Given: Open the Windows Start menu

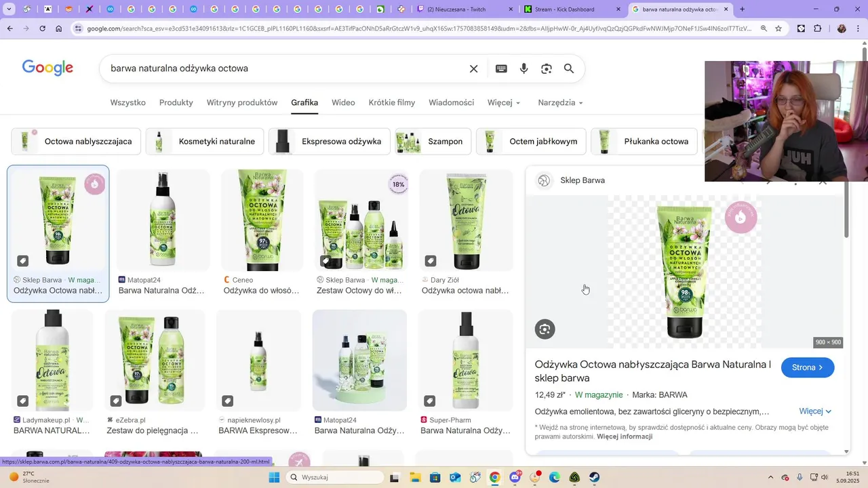Looking at the screenshot, I should 274,477.
